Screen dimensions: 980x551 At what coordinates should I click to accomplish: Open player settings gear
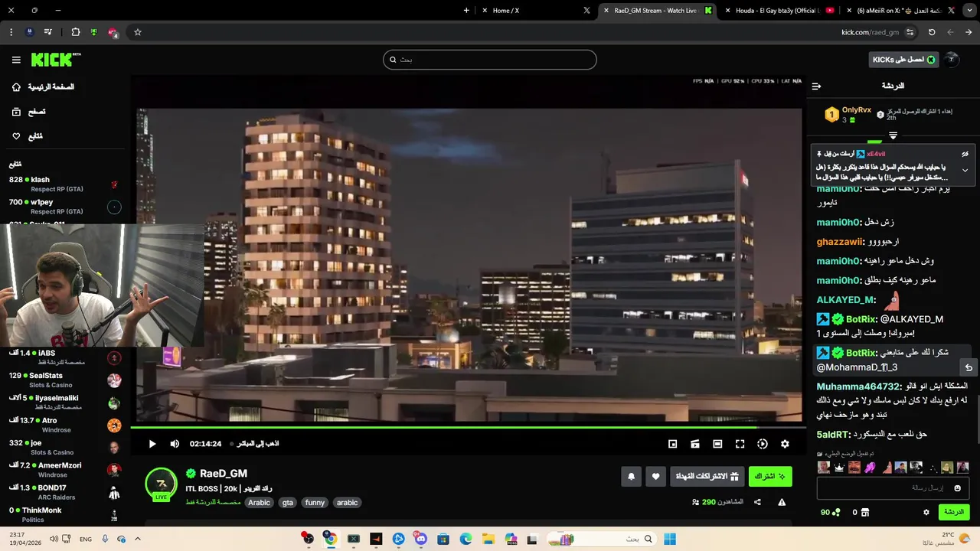pos(785,444)
